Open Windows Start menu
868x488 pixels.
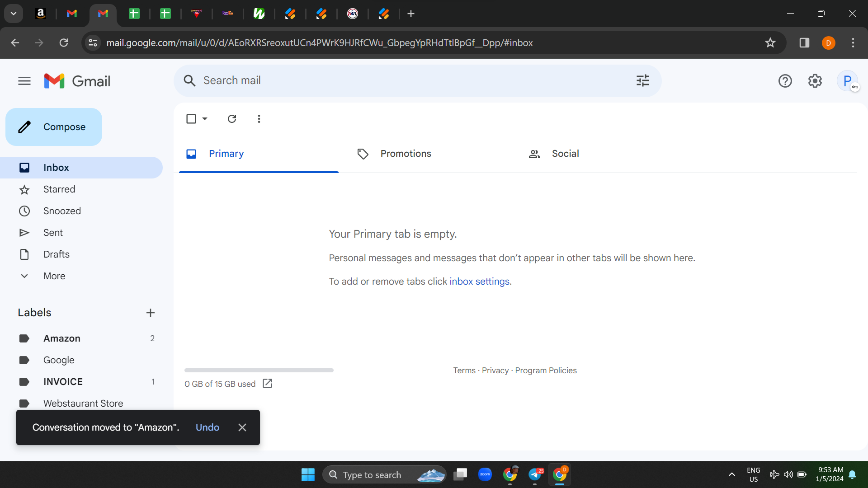coord(308,474)
